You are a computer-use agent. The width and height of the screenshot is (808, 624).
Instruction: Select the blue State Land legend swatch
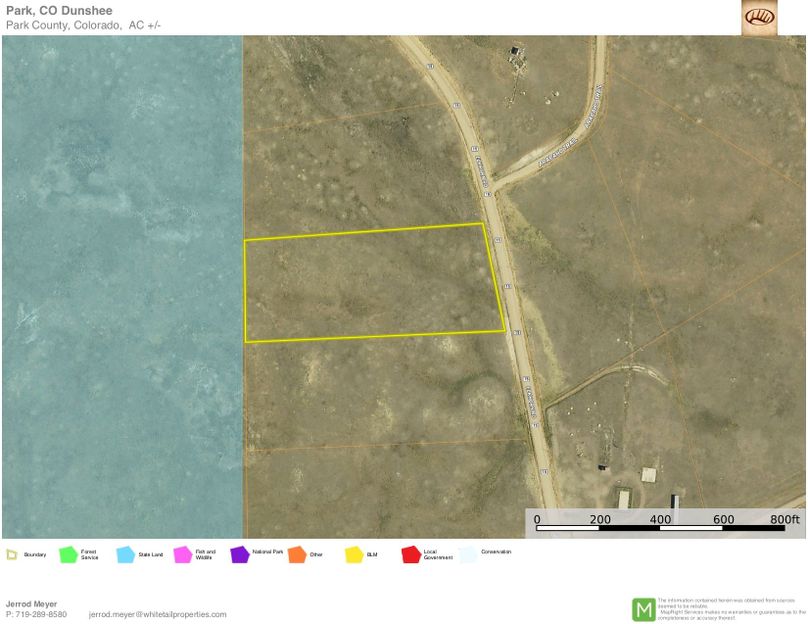coord(126,554)
